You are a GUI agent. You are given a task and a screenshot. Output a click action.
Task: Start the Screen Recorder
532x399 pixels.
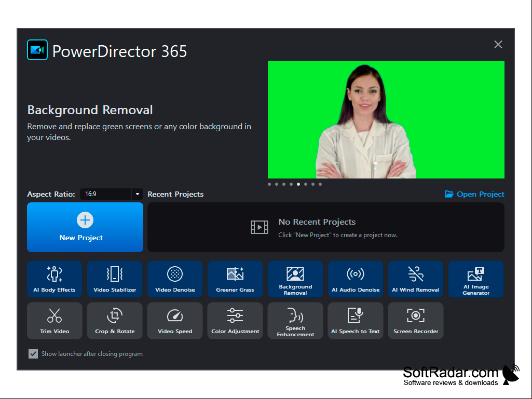416,321
